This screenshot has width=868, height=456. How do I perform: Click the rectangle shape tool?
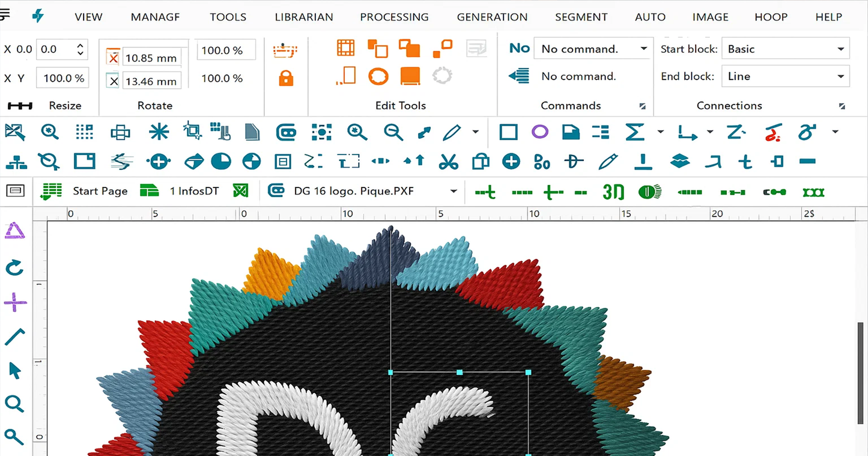point(508,132)
